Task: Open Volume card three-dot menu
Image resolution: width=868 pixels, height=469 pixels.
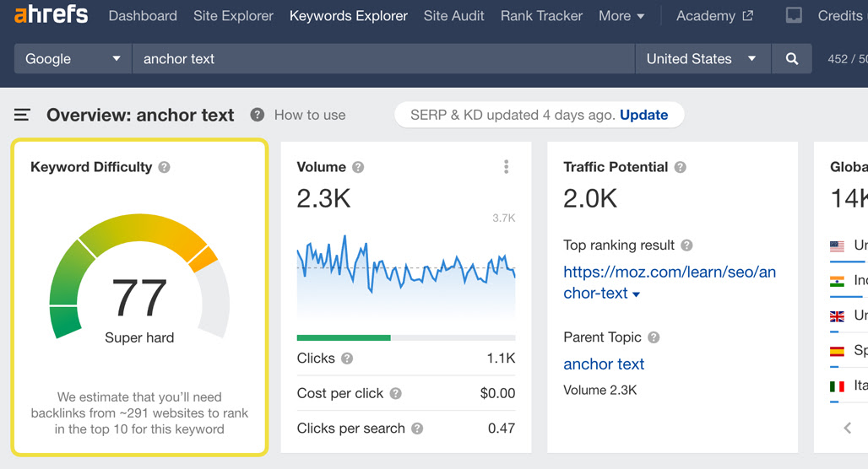Action: 506,167
